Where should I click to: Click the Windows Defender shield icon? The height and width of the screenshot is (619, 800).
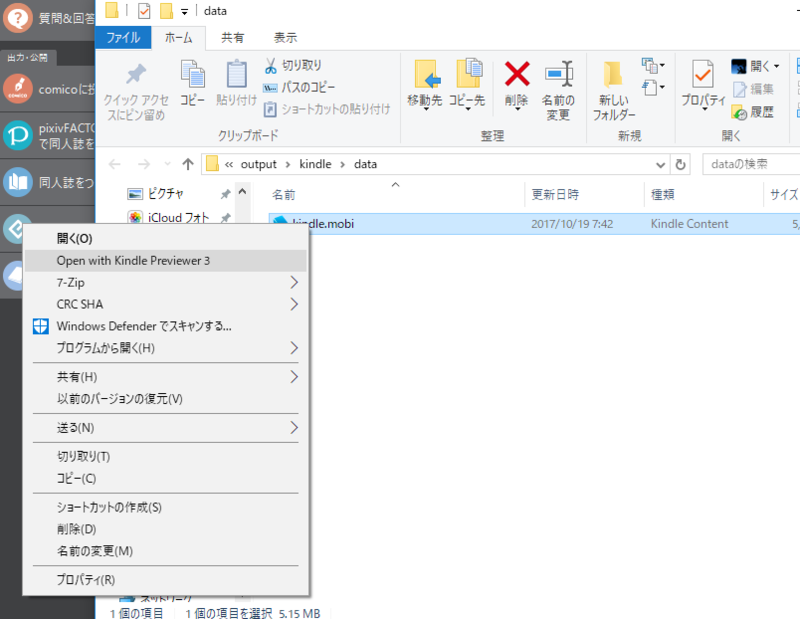(41, 326)
